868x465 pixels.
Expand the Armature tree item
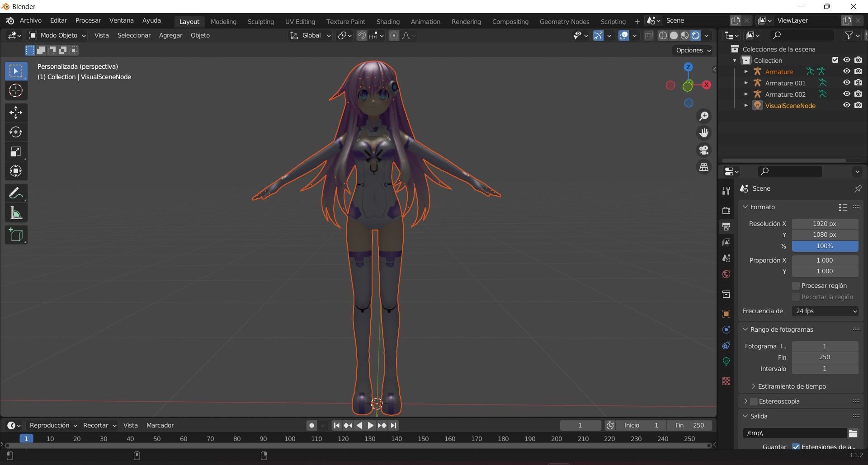click(x=746, y=71)
